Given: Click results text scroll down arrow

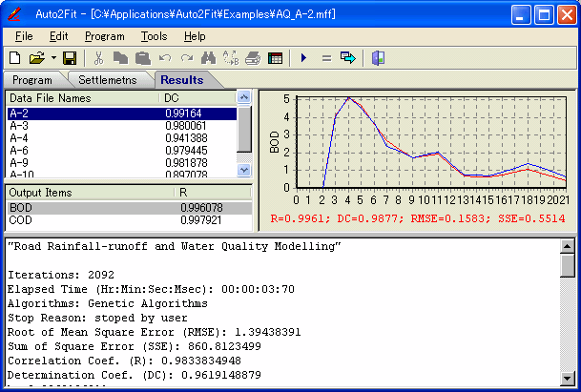Looking at the screenshot, I should tap(568, 379).
